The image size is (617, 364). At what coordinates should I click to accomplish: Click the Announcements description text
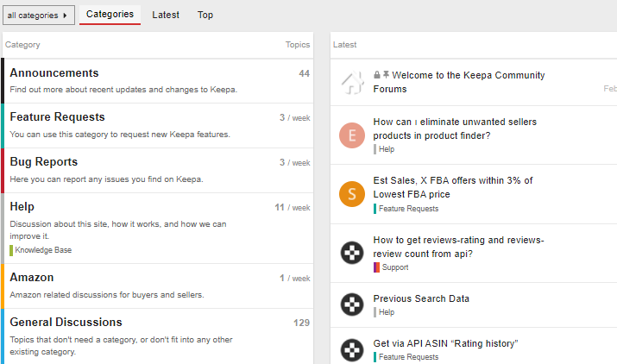tap(123, 90)
